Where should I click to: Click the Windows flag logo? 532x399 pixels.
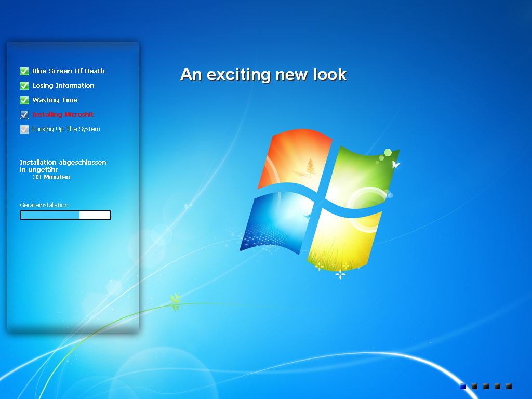point(320,204)
